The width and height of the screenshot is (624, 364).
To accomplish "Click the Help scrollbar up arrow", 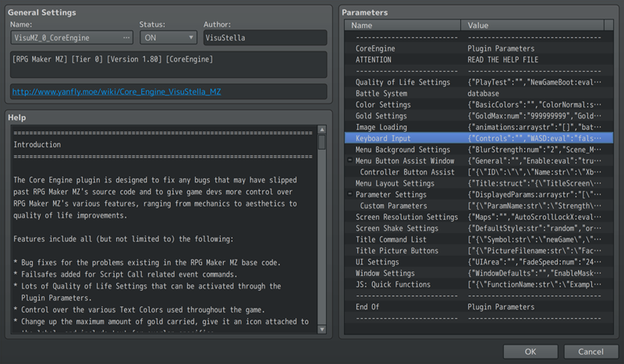I will tap(321, 130).
